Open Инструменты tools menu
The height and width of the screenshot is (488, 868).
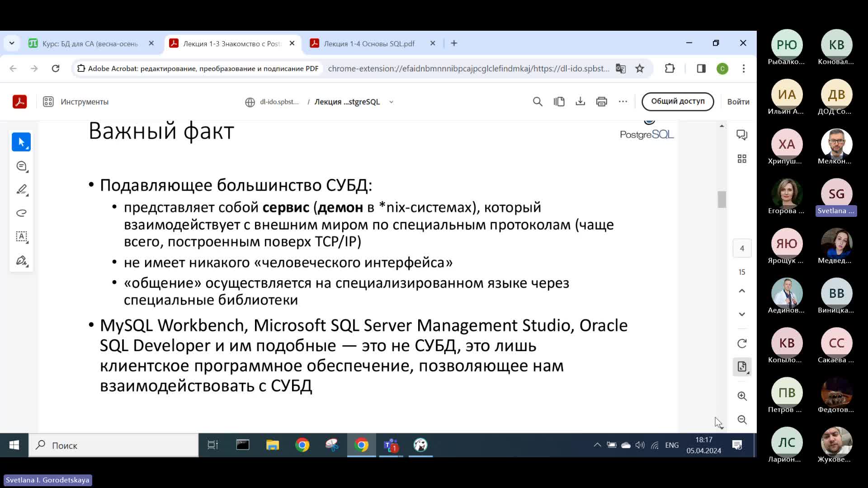coord(76,102)
